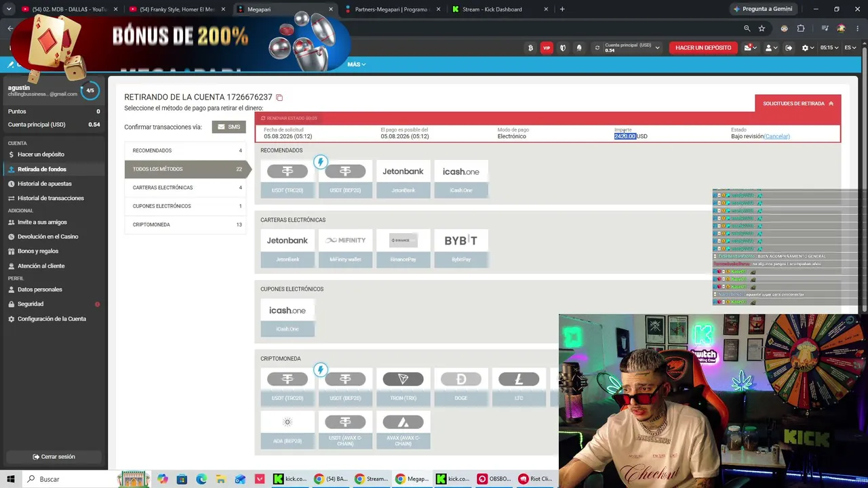Viewport: 868px width, 488px height.
Task: Collapse the Solicitudes de Retirada panel
Action: [x=798, y=104]
